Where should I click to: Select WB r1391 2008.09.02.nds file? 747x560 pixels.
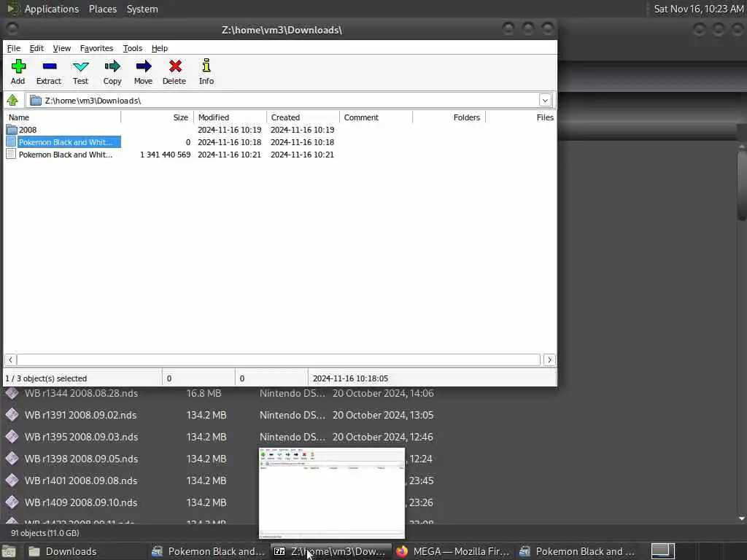click(x=80, y=415)
